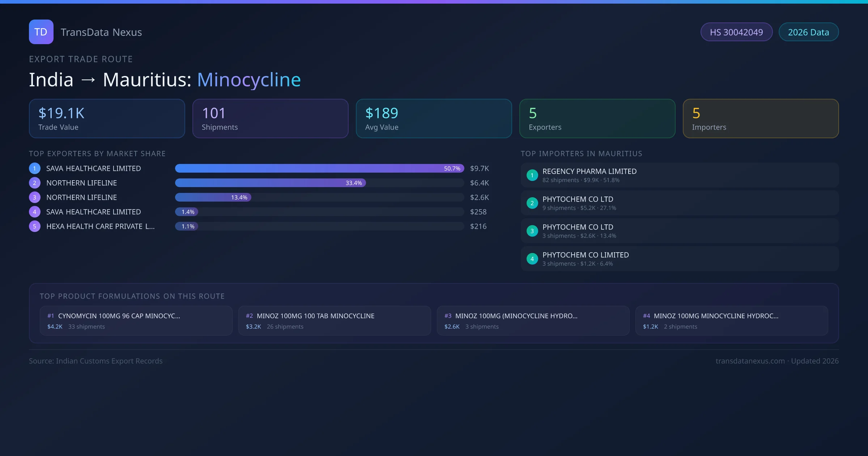
Task: Open the MINOZ 100MG 100 TAB formulation card
Action: pos(334,321)
